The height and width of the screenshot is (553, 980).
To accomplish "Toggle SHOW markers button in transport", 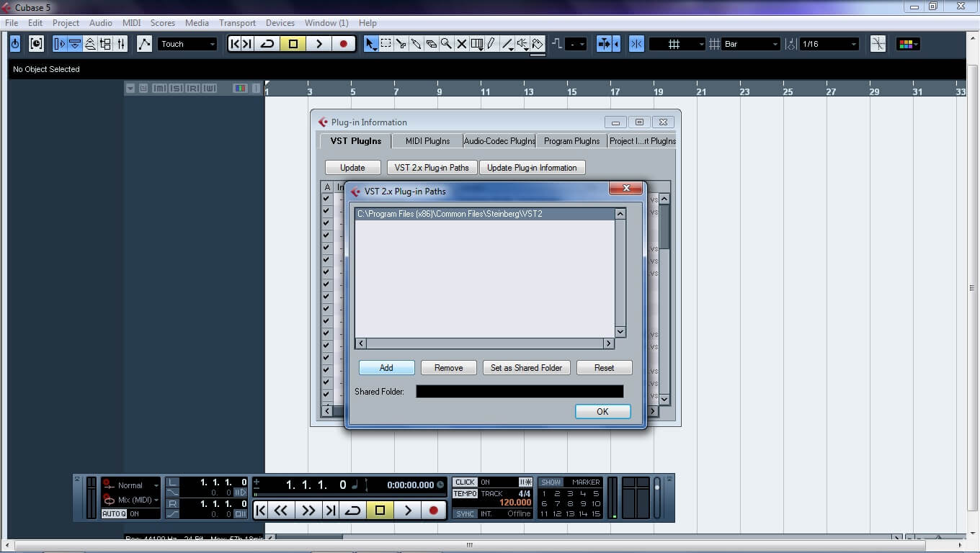I will click(x=551, y=482).
